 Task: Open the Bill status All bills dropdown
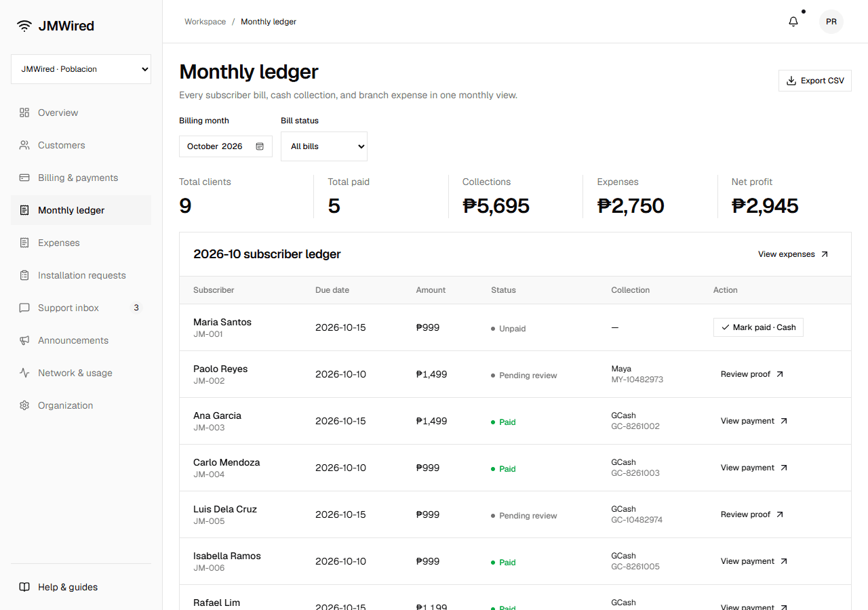coord(324,146)
